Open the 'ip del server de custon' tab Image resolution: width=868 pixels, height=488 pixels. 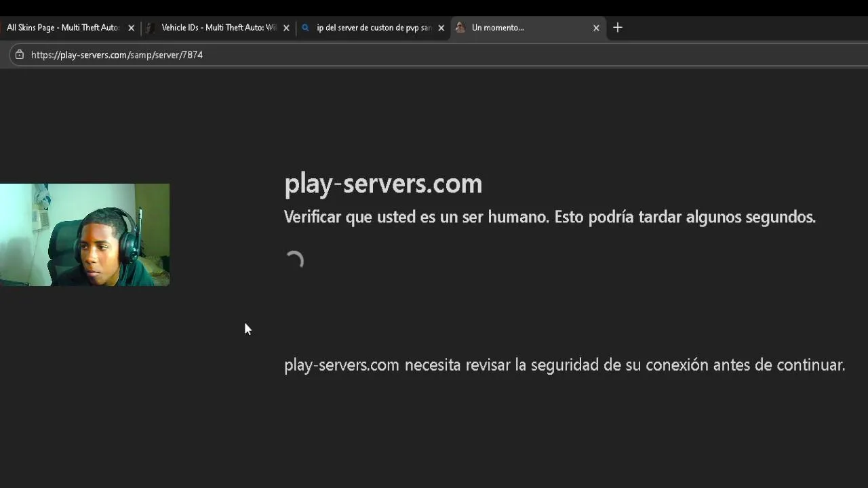[x=373, y=28]
